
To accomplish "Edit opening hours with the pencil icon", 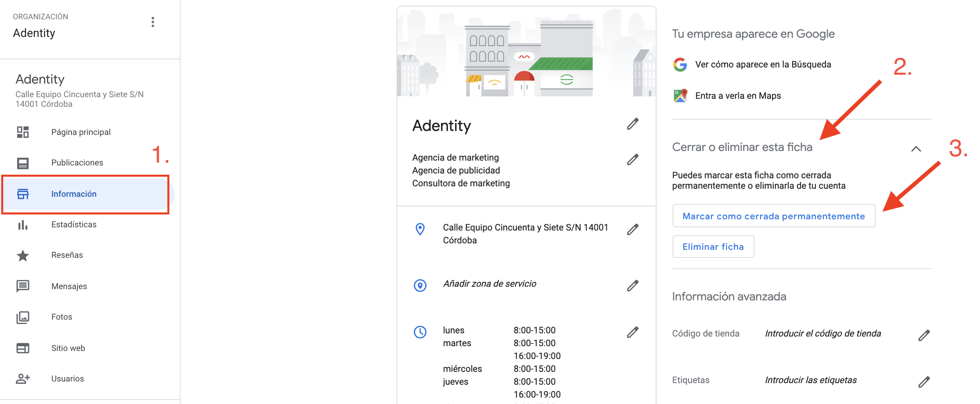I will 632,332.
